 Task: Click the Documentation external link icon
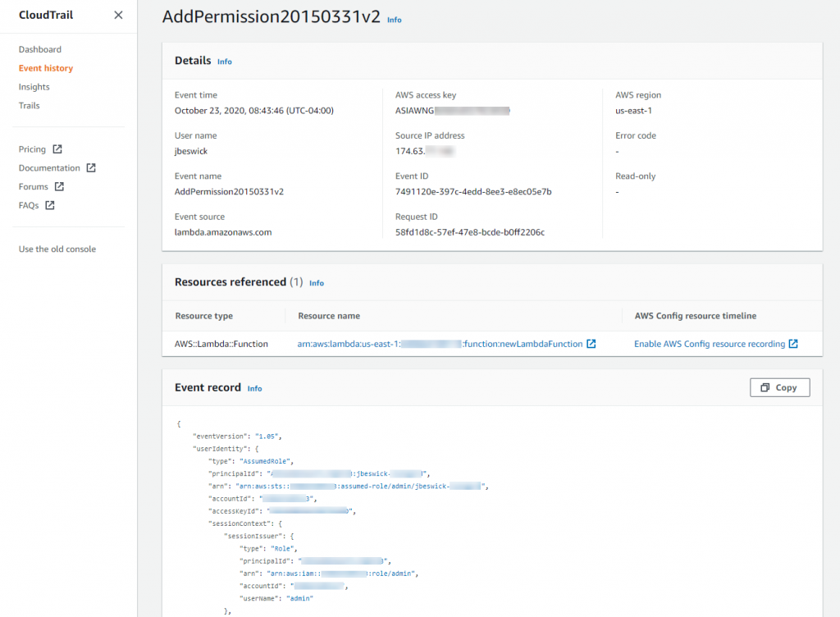coord(92,167)
